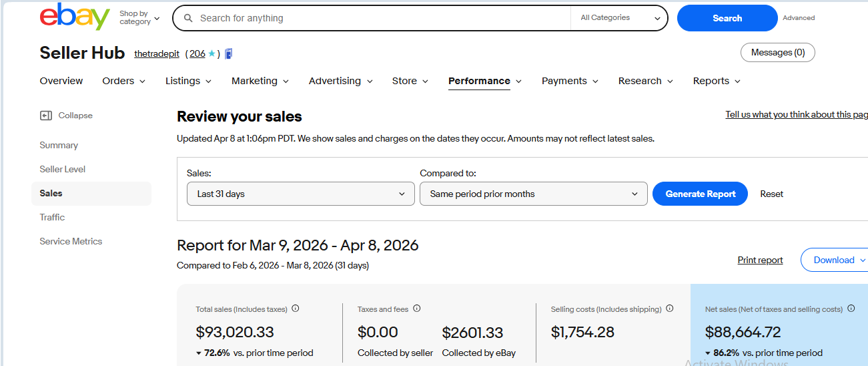Open the Compared to dropdown
The height and width of the screenshot is (366, 868).
pos(533,194)
